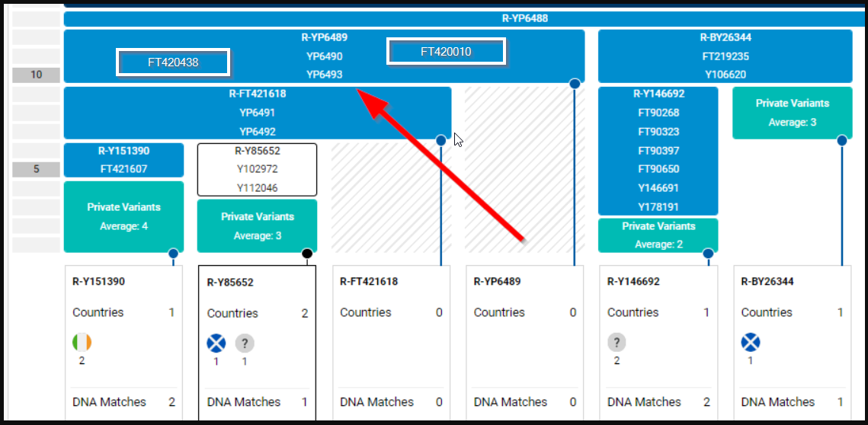
Task: Click Private Variants Average: 2 block
Action: click(x=658, y=235)
